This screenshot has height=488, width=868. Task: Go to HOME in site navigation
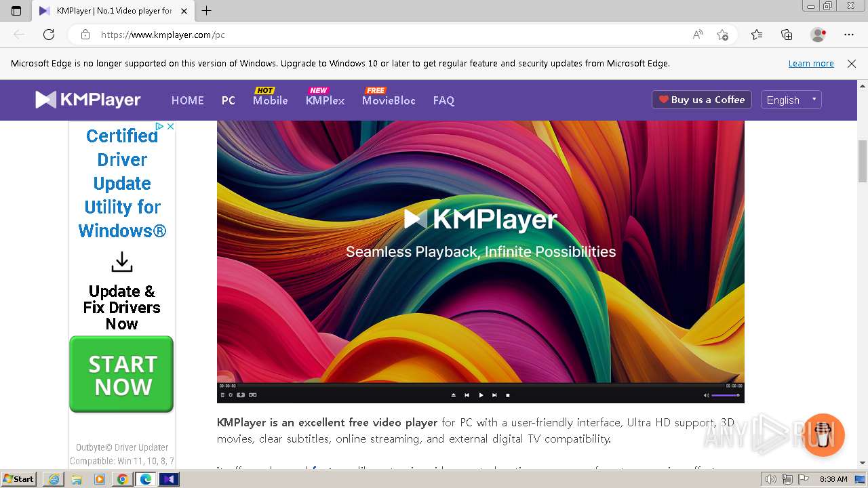(x=187, y=100)
